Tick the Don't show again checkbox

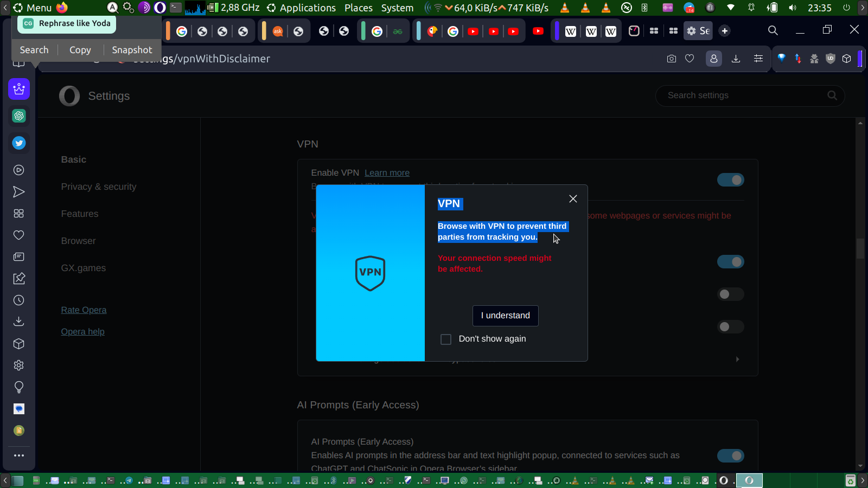[446, 339]
